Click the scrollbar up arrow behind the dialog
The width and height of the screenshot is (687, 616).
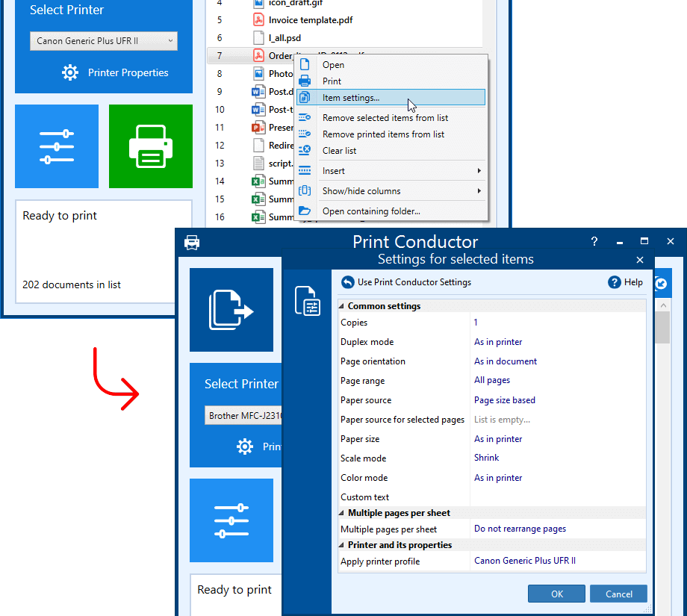point(663,305)
